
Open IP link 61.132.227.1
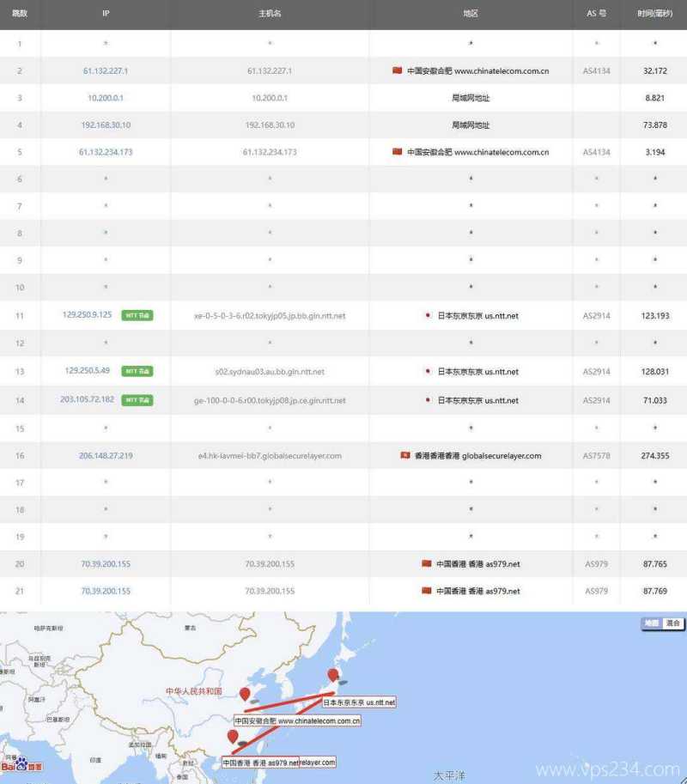click(x=106, y=70)
